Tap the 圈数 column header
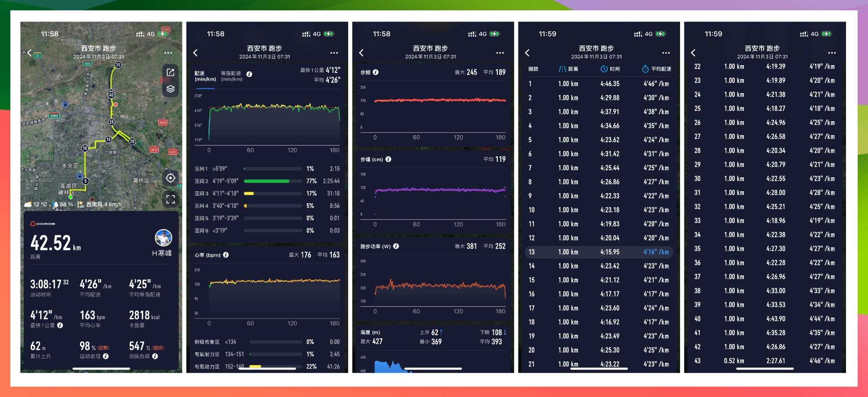 pyautogui.click(x=534, y=69)
